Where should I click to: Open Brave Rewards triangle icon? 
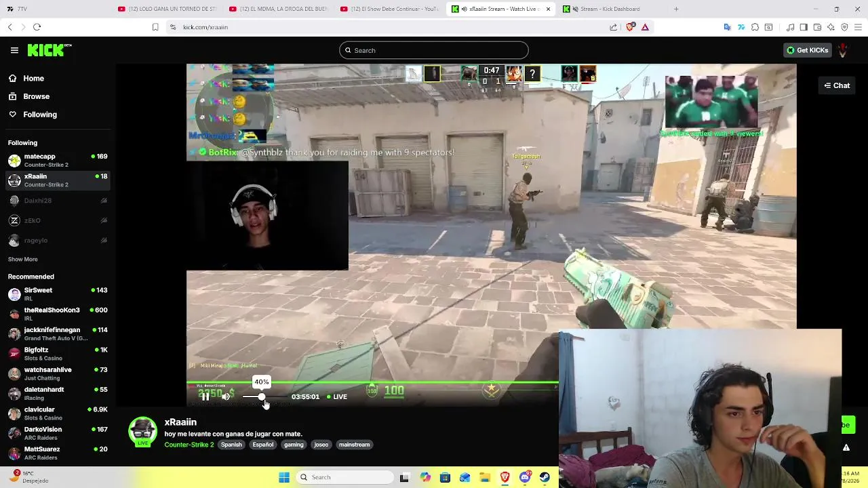645,27
